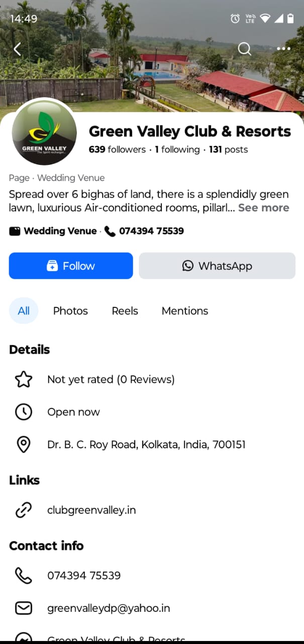Select the Photos tab
The image size is (304, 644).
70,311
